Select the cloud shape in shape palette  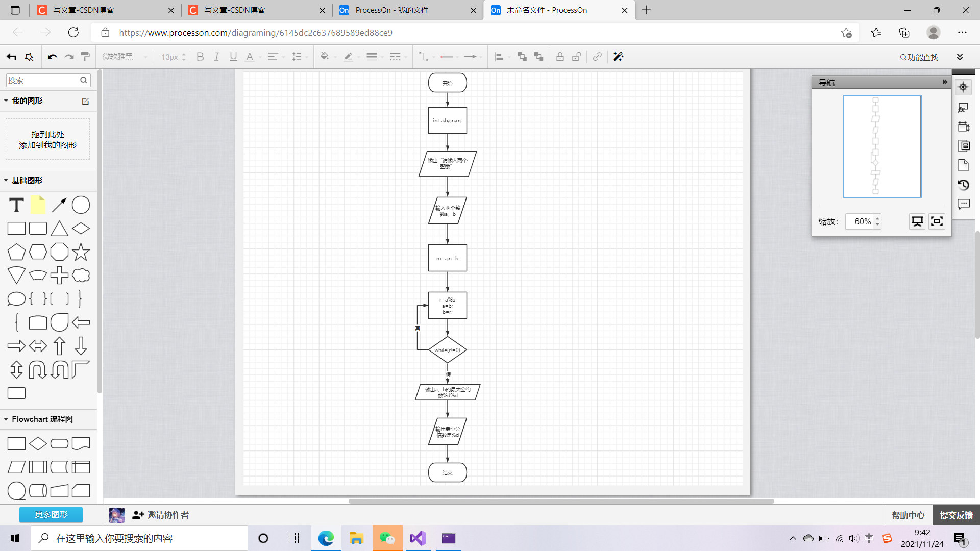(x=81, y=275)
